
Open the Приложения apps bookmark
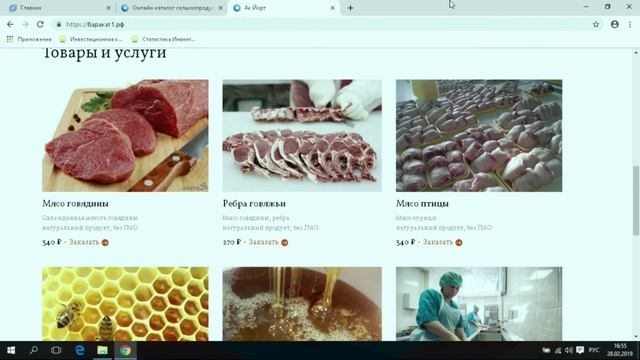click(29, 39)
